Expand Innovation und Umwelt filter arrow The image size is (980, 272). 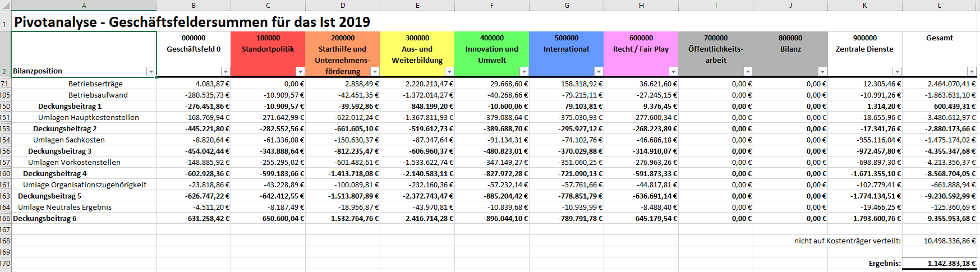pyautogui.click(x=523, y=72)
